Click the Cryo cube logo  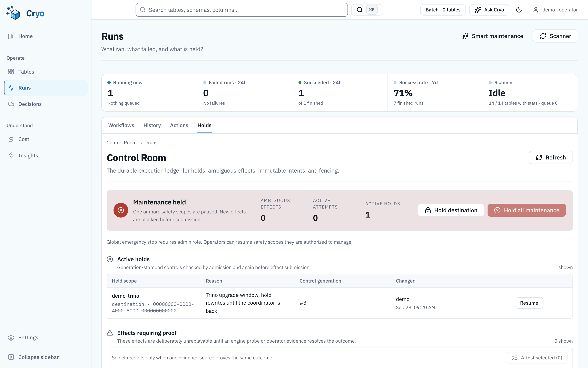tap(13, 13)
